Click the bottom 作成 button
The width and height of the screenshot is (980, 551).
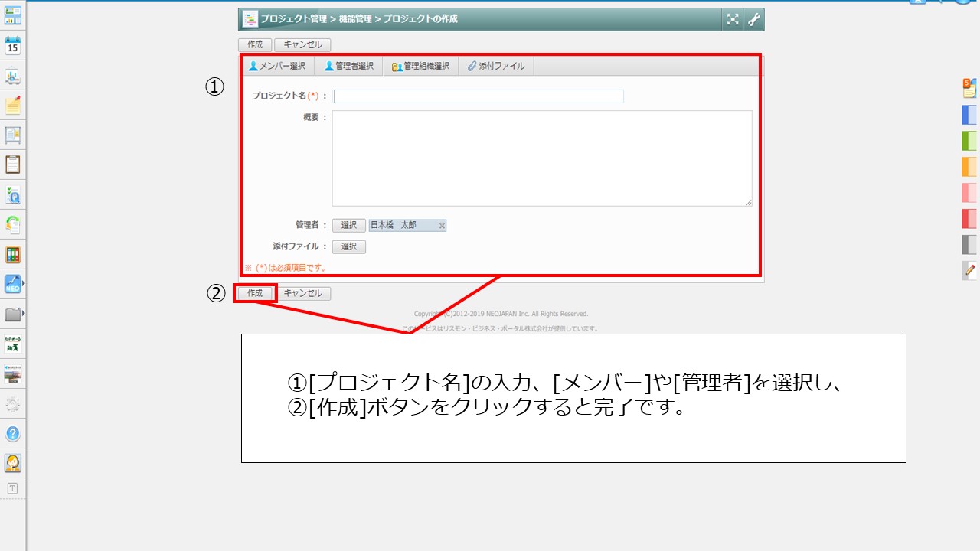click(x=255, y=293)
